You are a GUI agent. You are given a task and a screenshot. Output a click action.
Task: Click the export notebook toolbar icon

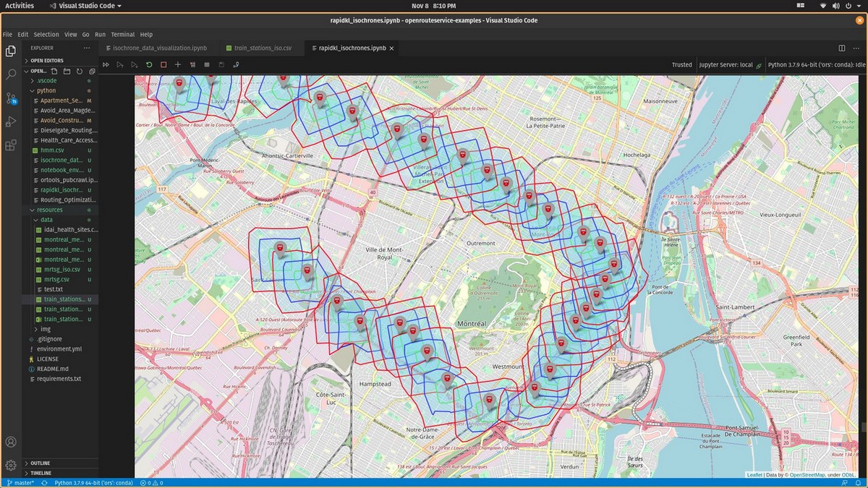(236, 65)
